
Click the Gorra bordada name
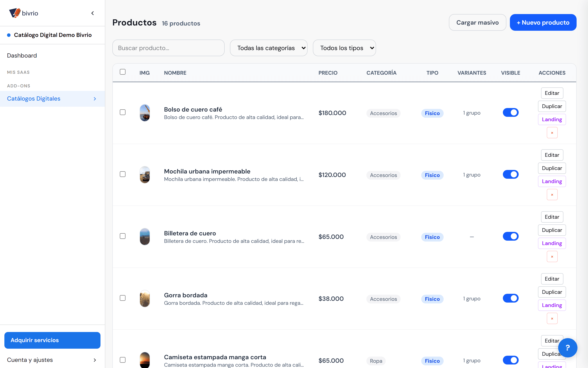pos(186,295)
